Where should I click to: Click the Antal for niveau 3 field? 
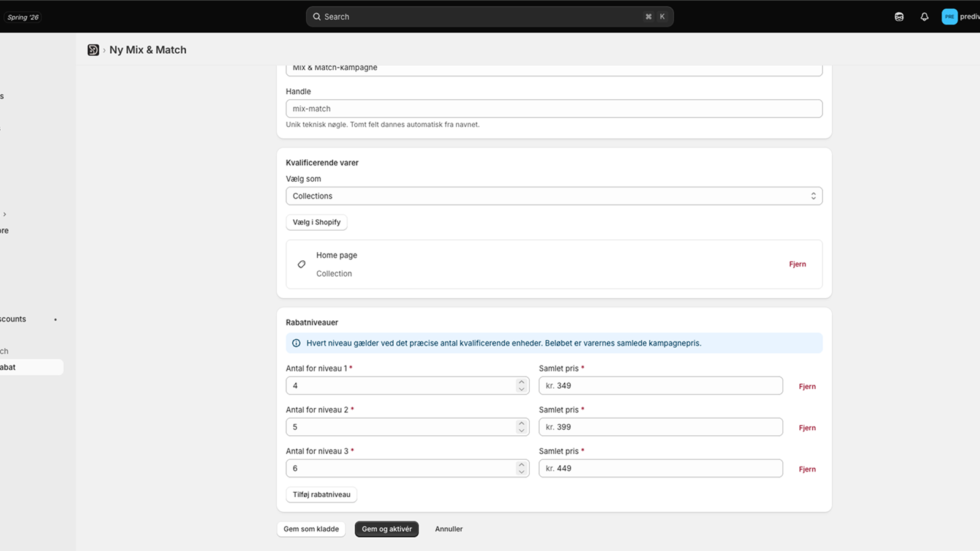pos(407,468)
